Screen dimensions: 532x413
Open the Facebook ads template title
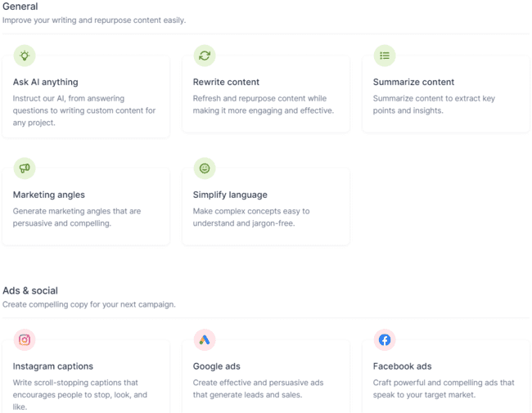click(402, 366)
